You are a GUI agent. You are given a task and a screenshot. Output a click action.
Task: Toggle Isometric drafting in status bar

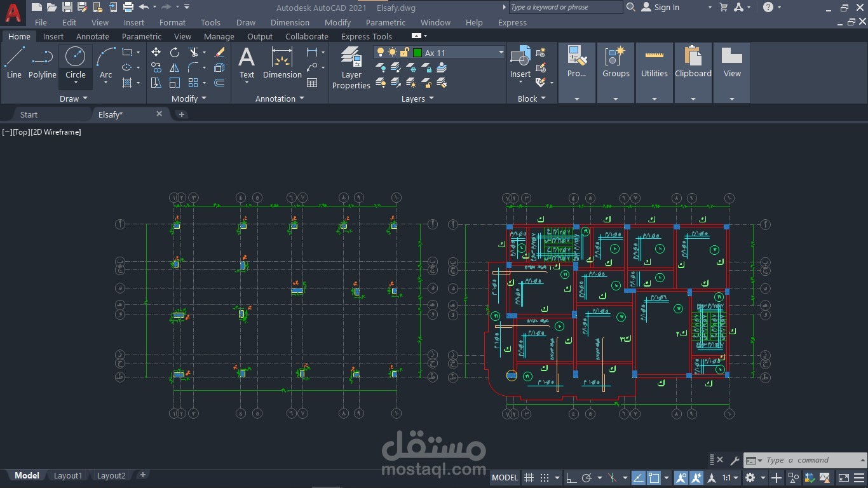[613, 478]
